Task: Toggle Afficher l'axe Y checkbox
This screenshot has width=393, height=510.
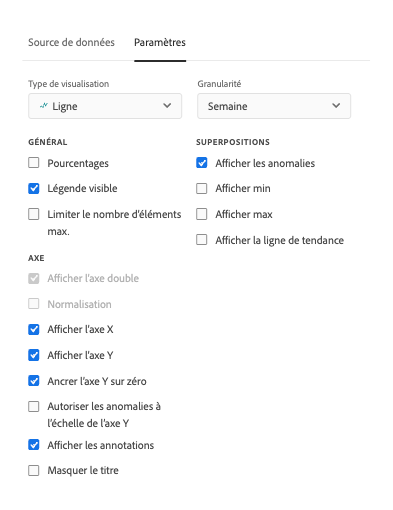Action: 34,355
